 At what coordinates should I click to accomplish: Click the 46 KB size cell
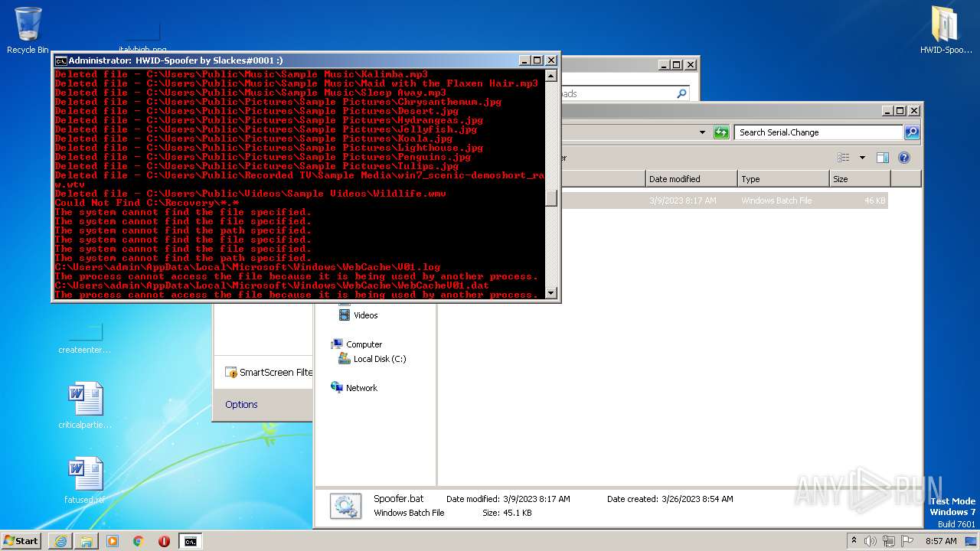point(875,201)
